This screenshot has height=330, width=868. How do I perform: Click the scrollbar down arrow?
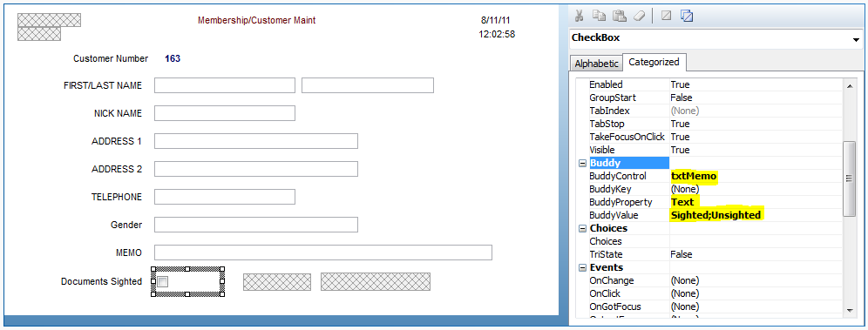point(849,311)
